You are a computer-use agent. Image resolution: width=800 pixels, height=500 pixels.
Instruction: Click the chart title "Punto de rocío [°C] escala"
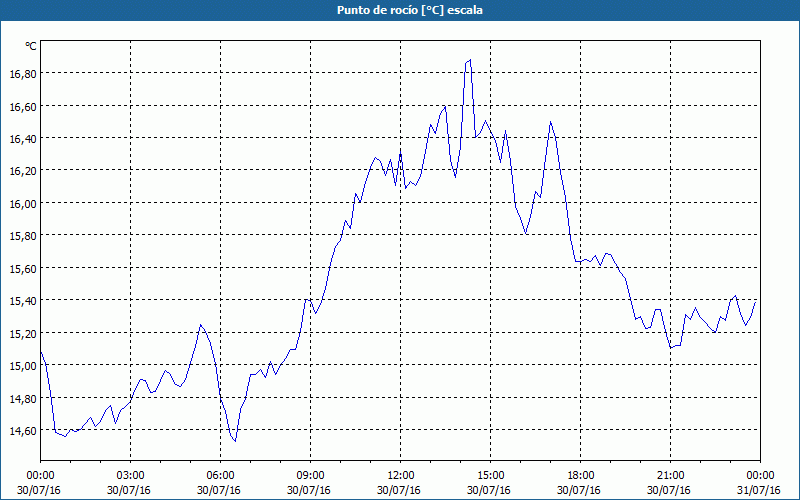410,10
